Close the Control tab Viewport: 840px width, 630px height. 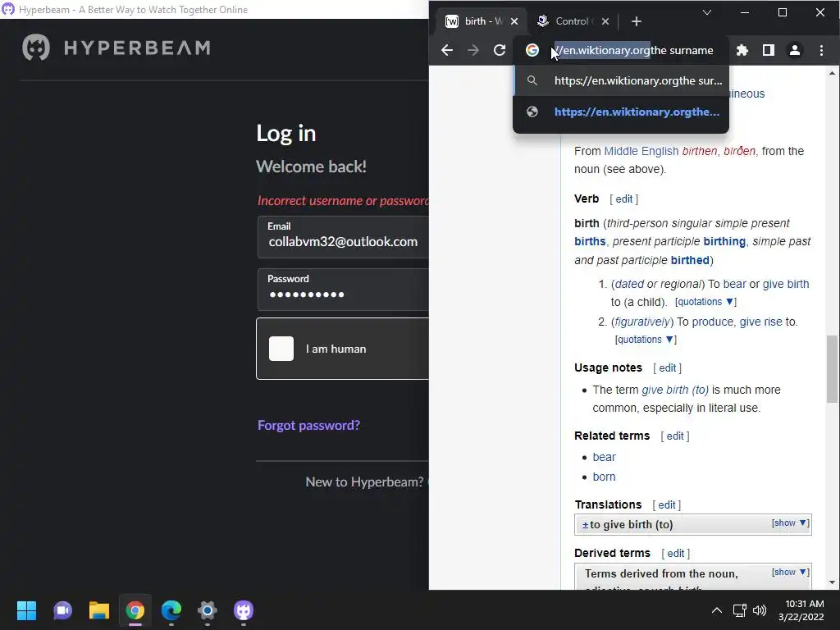pyautogui.click(x=605, y=21)
